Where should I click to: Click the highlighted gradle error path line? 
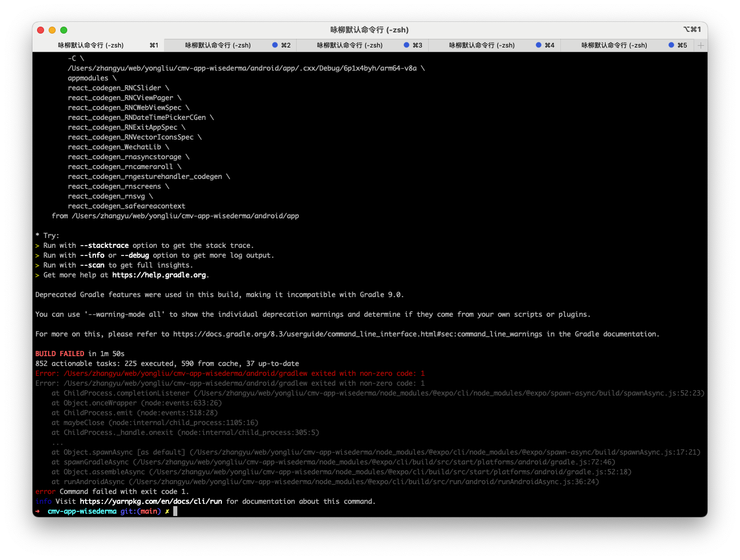pyautogui.click(x=229, y=373)
